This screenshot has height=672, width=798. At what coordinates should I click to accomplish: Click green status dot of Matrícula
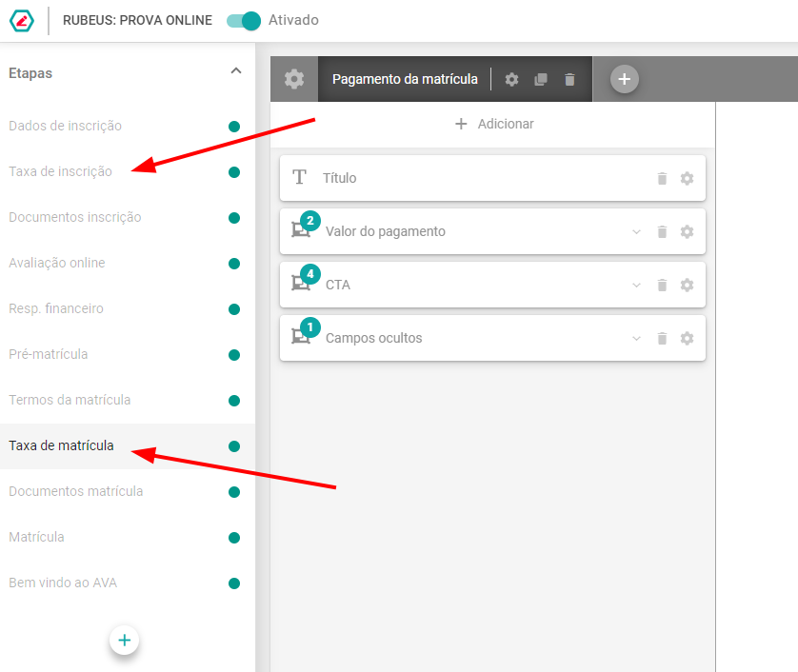pyautogui.click(x=234, y=538)
